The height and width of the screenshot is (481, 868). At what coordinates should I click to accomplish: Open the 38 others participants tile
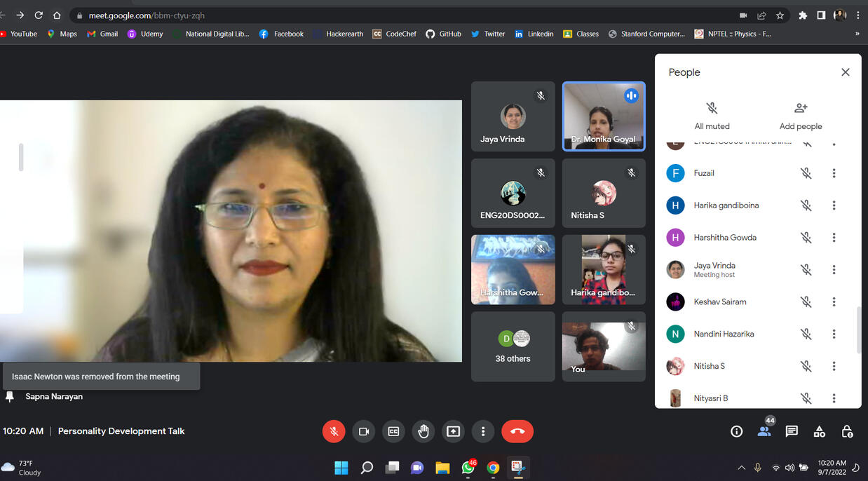point(513,347)
